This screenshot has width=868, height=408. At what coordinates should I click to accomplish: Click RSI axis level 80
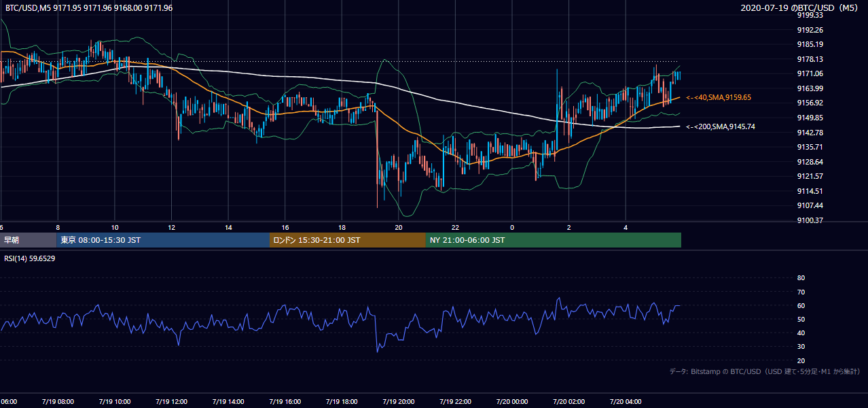(801, 278)
